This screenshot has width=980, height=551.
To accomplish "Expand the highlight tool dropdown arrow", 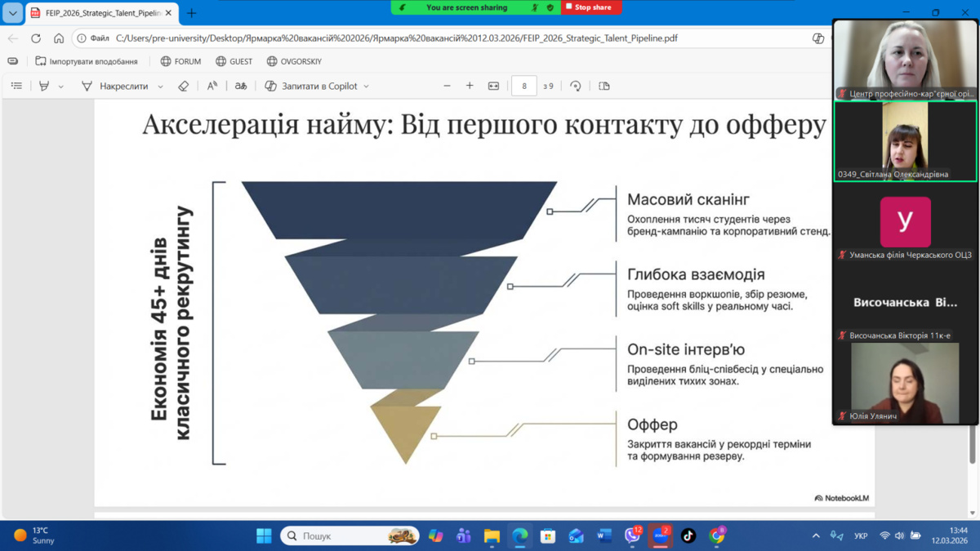I will pos(61,87).
